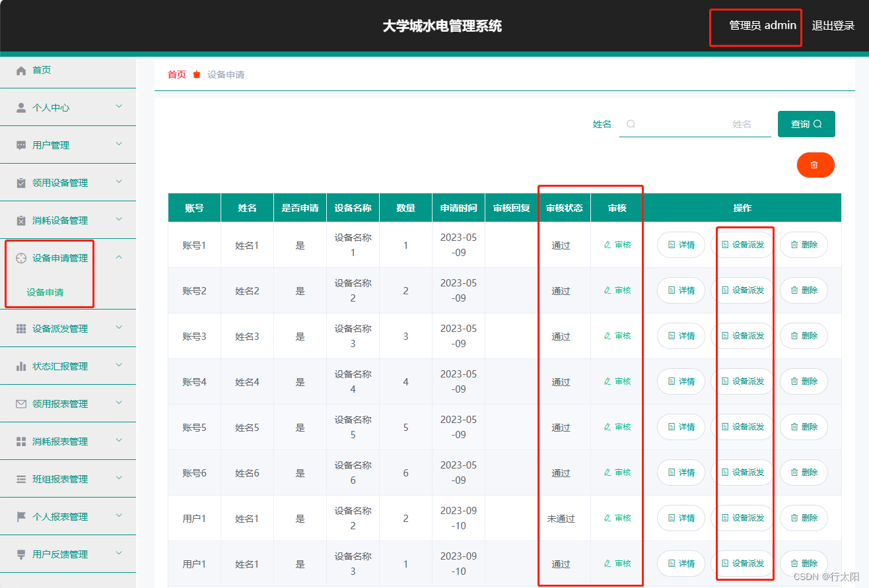The width and height of the screenshot is (869, 588).
Task: Click the home icon beside 首页 in sidebar
Action: pyautogui.click(x=21, y=71)
